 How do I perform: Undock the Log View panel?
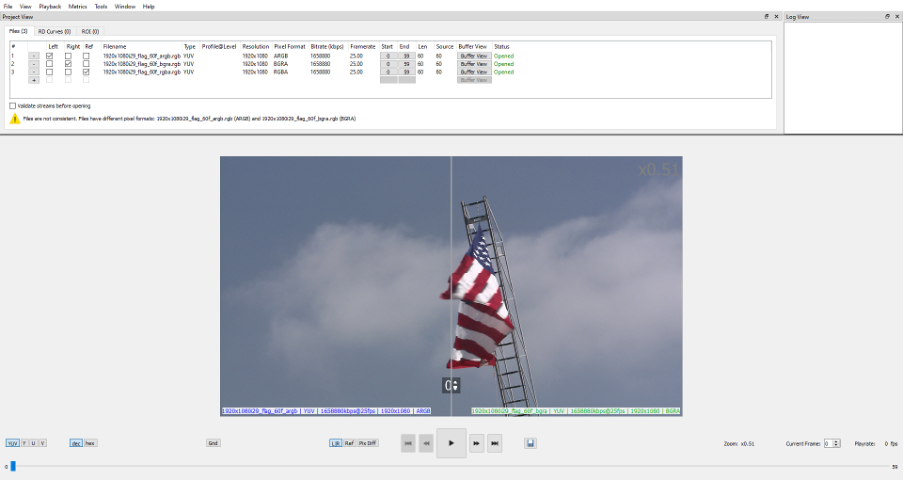(887, 17)
